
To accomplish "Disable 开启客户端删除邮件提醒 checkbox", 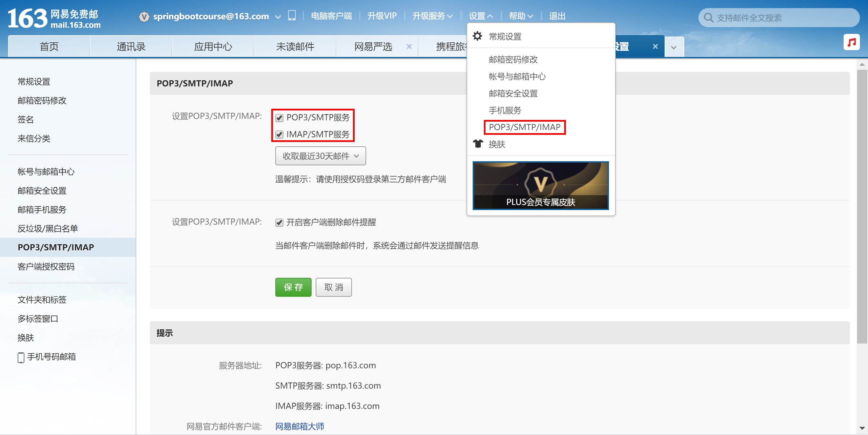I will click(x=279, y=223).
